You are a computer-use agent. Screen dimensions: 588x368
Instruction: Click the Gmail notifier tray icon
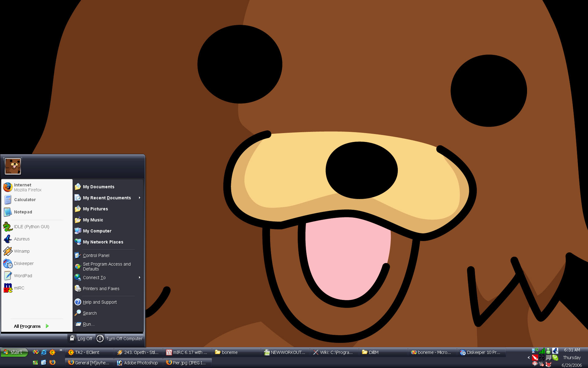(535, 364)
